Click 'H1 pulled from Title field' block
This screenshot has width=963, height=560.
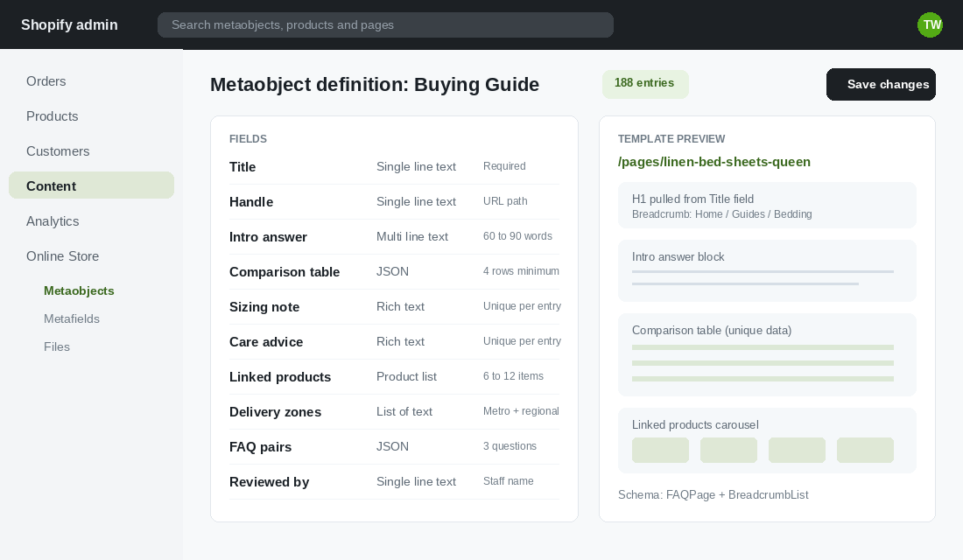[x=767, y=205]
